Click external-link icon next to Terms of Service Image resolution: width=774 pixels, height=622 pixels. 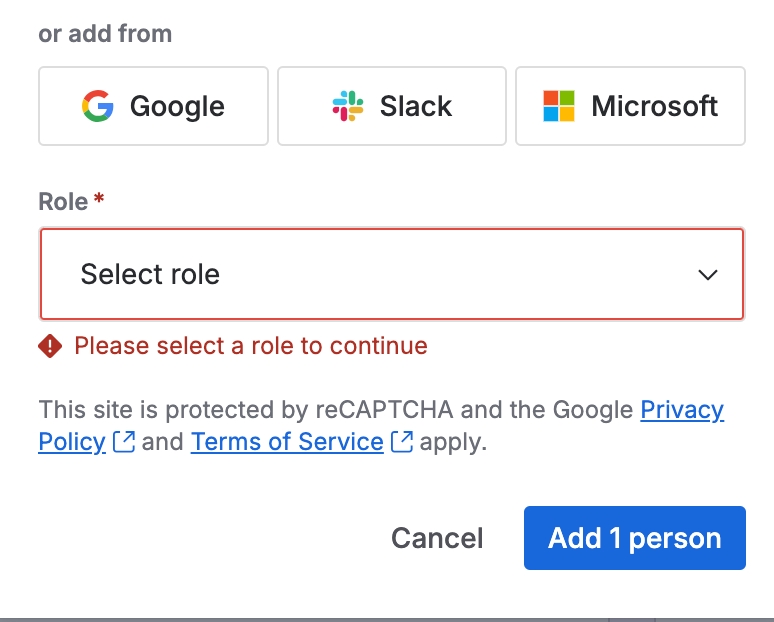(x=402, y=442)
